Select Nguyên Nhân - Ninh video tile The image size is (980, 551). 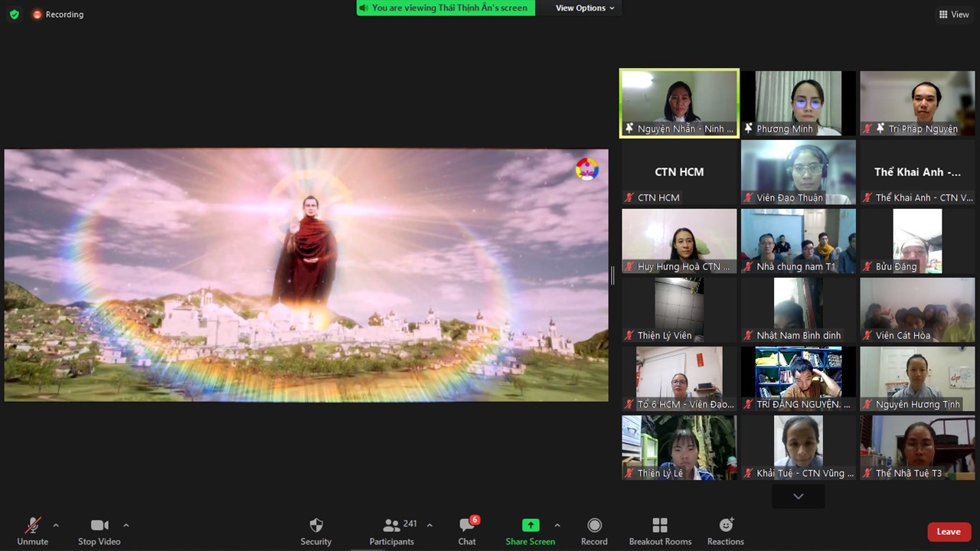click(679, 103)
